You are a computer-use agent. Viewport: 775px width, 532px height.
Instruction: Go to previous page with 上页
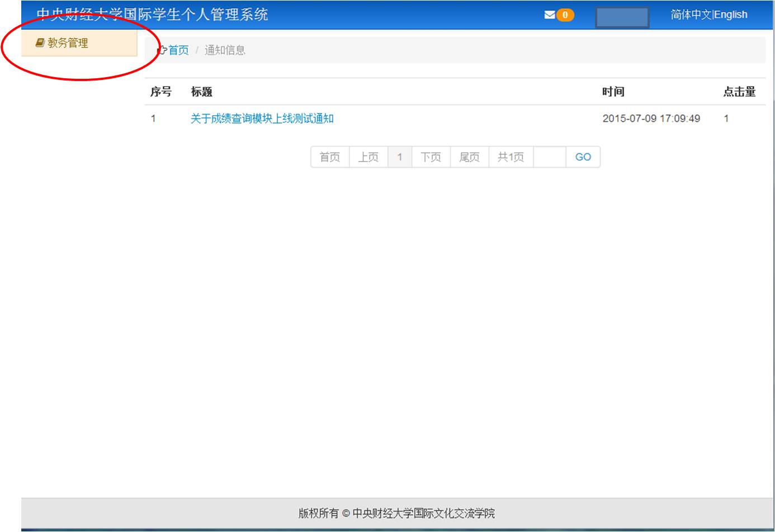pos(368,157)
